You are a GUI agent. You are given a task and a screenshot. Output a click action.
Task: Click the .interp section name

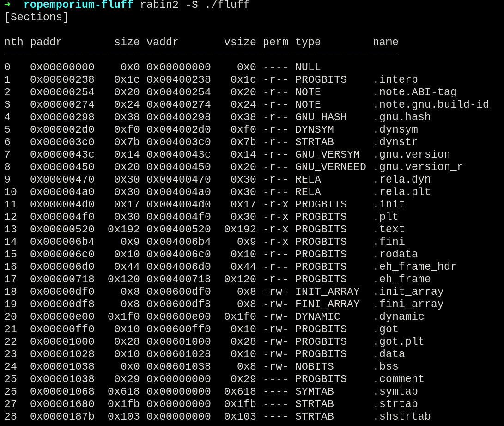pyautogui.click(x=395, y=80)
